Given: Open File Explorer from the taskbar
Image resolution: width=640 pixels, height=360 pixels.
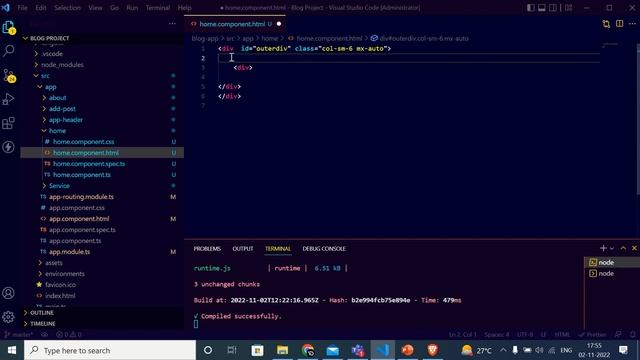Looking at the screenshot, I should pos(282,350).
